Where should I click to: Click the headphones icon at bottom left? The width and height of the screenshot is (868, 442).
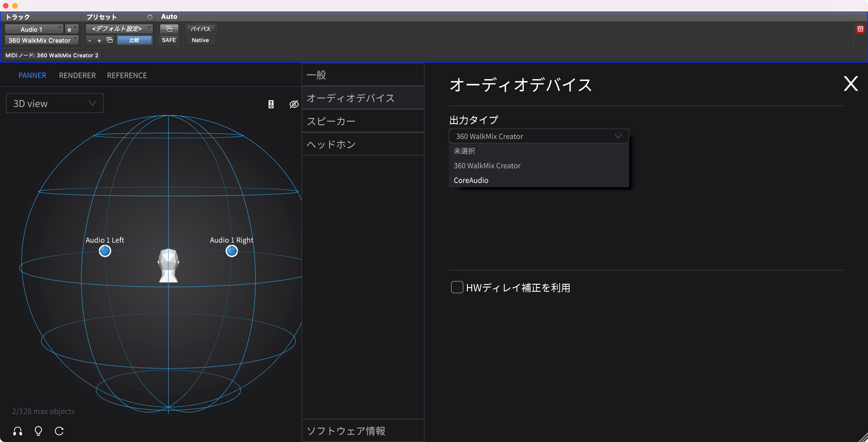coord(18,431)
